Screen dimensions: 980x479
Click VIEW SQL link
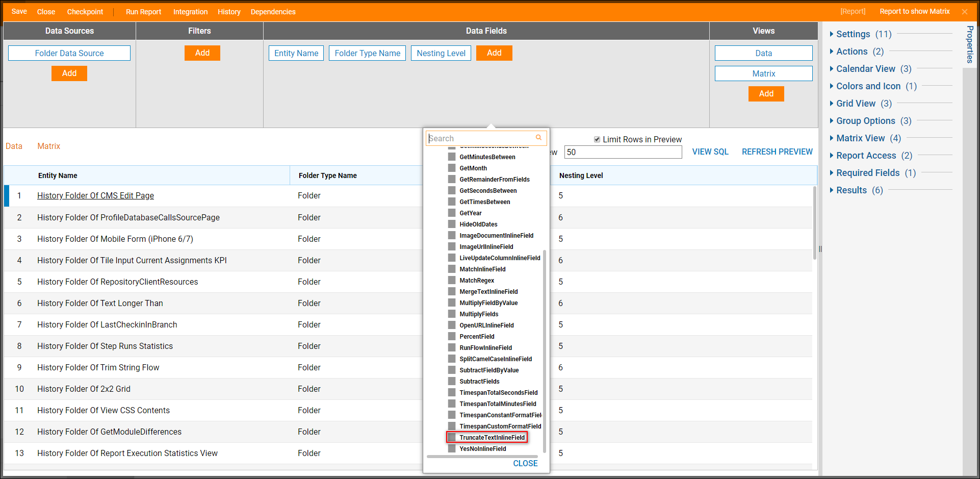(710, 152)
